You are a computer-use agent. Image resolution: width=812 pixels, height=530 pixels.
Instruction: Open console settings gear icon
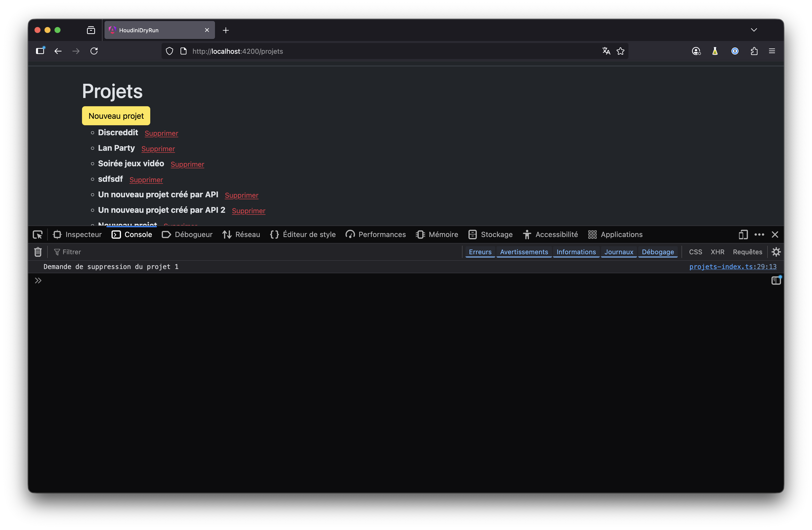point(776,252)
